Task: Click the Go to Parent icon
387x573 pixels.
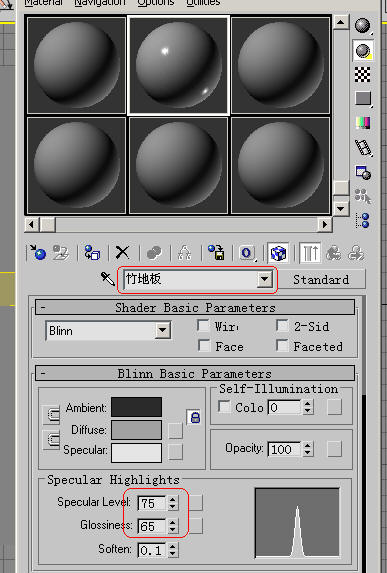Action: click(x=334, y=253)
